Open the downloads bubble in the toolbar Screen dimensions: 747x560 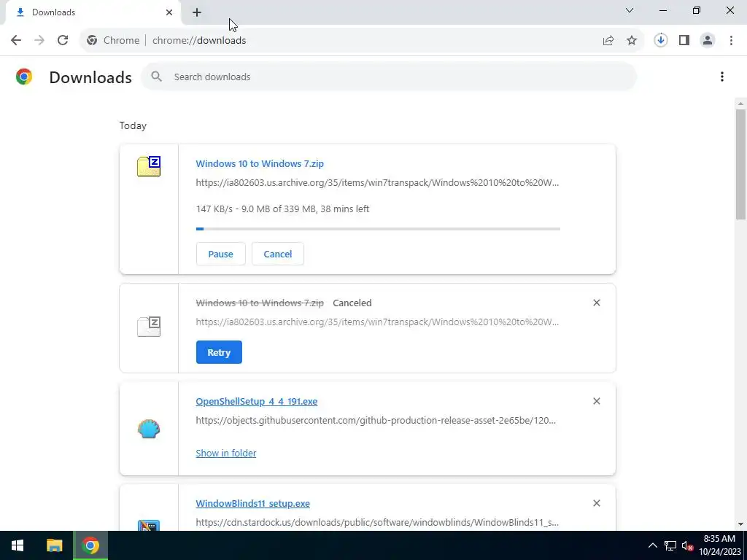pyautogui.click(x=661, y=41)
